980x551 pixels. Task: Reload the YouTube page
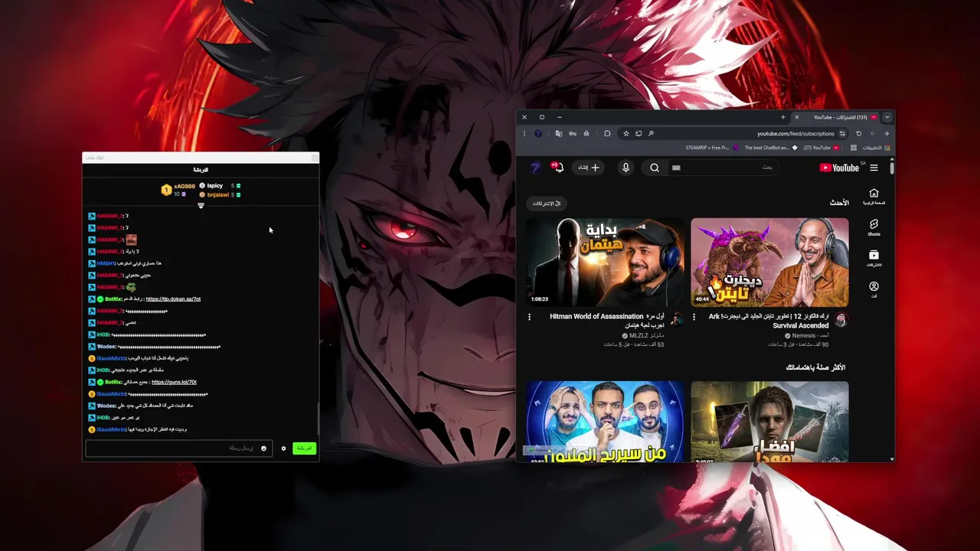click(x=859, y=133)
